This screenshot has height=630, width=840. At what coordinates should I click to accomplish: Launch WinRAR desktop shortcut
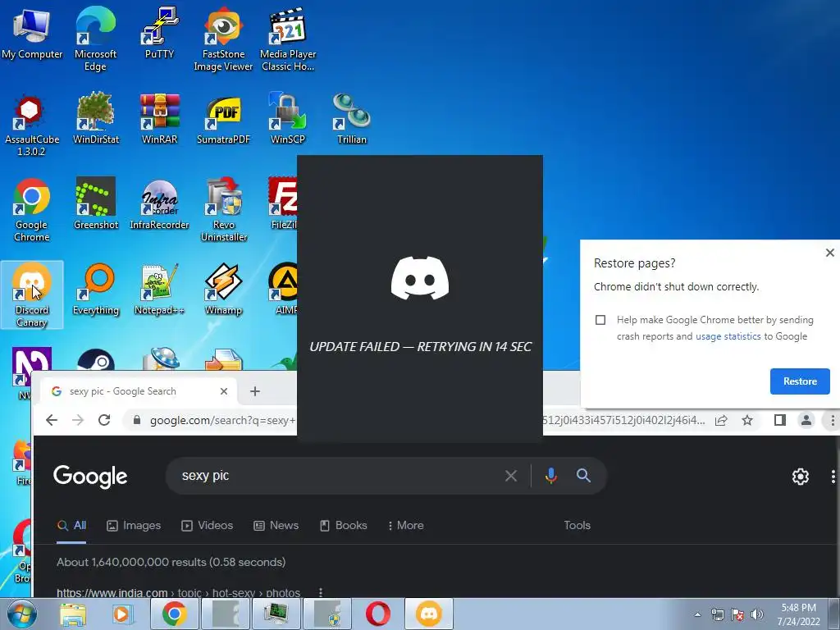[x=160, y=119]
